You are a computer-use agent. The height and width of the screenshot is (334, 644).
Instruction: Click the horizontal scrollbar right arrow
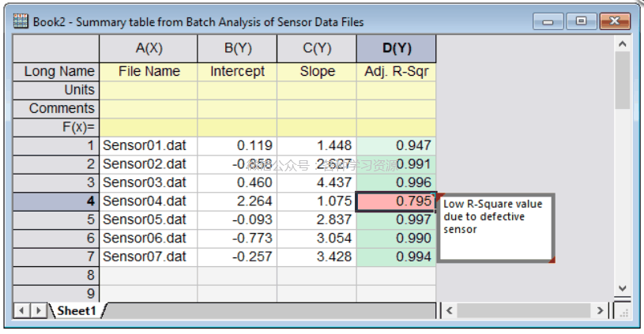tap(601, 311)
